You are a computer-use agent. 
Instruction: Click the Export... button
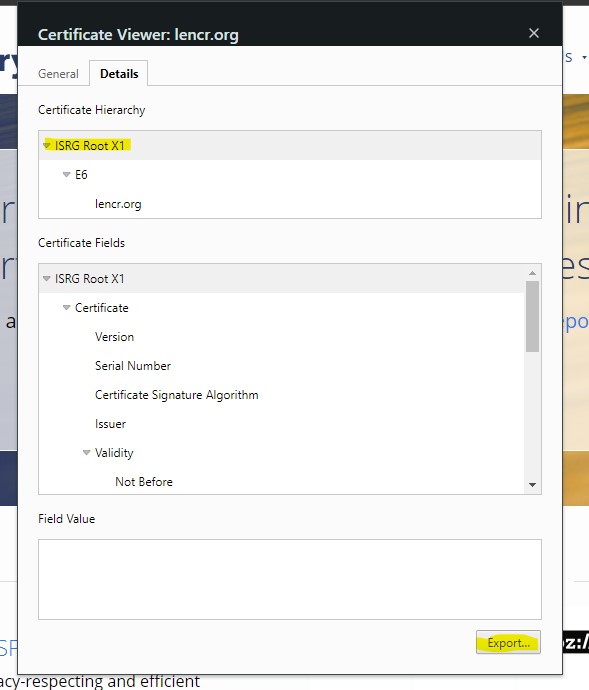click(x=508, y=642)
